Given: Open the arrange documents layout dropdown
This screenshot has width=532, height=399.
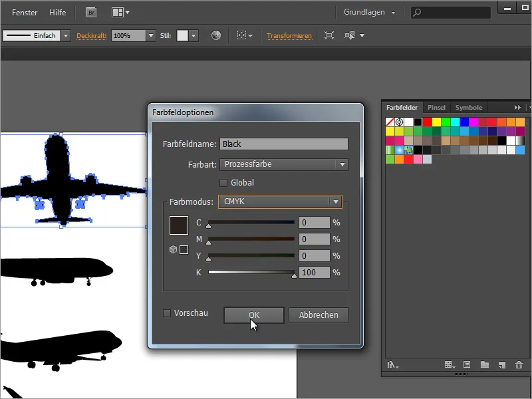Looking at the screenshot, I should pyautogui.click(x=120, y=13).
